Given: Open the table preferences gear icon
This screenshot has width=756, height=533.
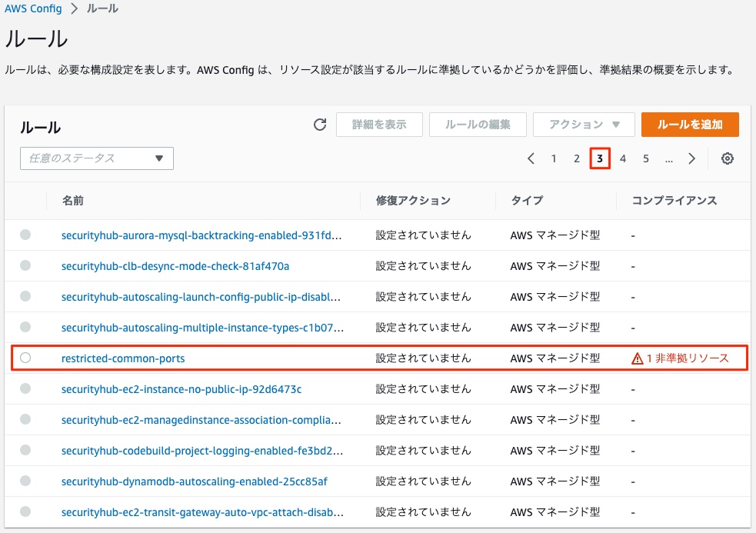Looking at the screenshot, I should tap(728, 158).
